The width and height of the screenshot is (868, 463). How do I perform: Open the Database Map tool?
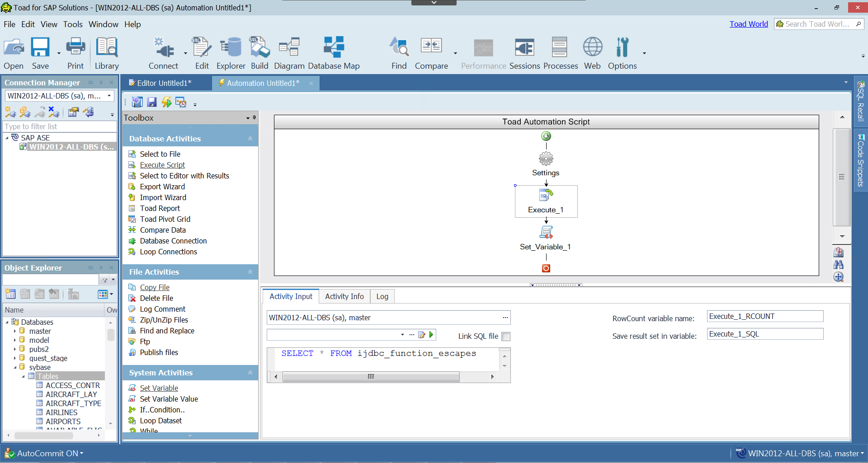(334, 53)
